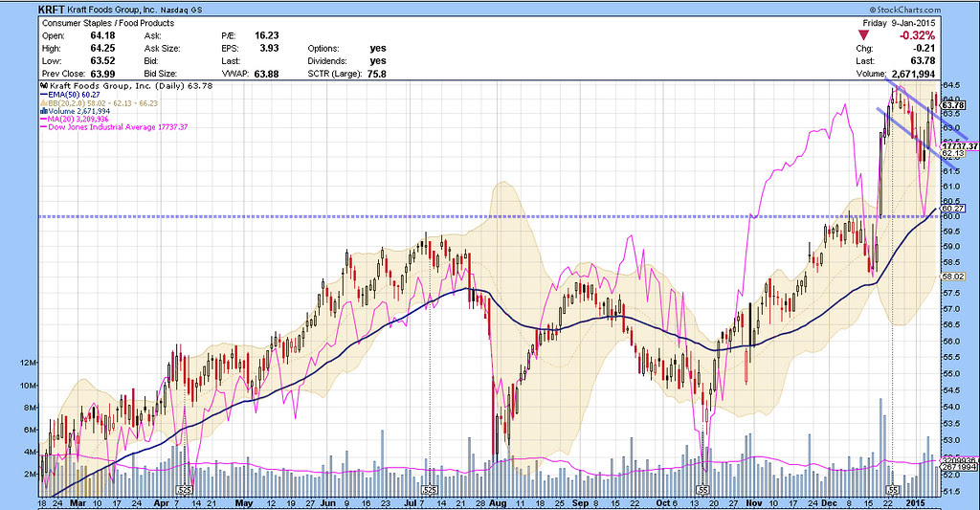Screen dimensions: 980x510
Task: Click the EMA(50) 60.27 legend entry
Action: coord(69,95)
